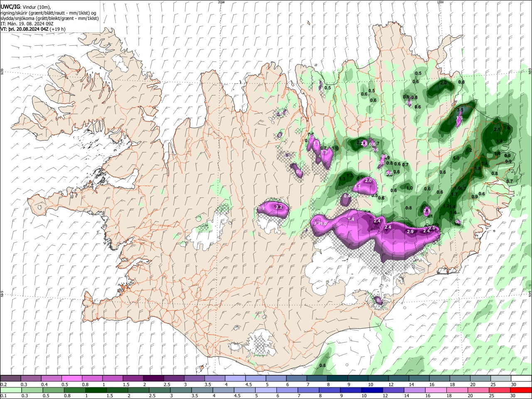Click the bright red rain legend swatch at 30
Viewport: 532px width, 399px height.
pyautogui.click(x=521, y=390)
